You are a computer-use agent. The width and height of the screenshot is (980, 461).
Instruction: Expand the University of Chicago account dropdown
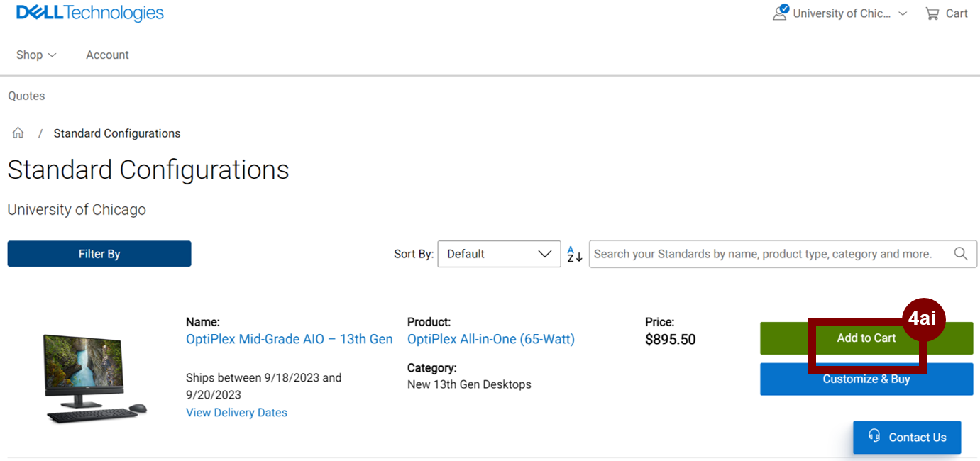coord(903,13)
